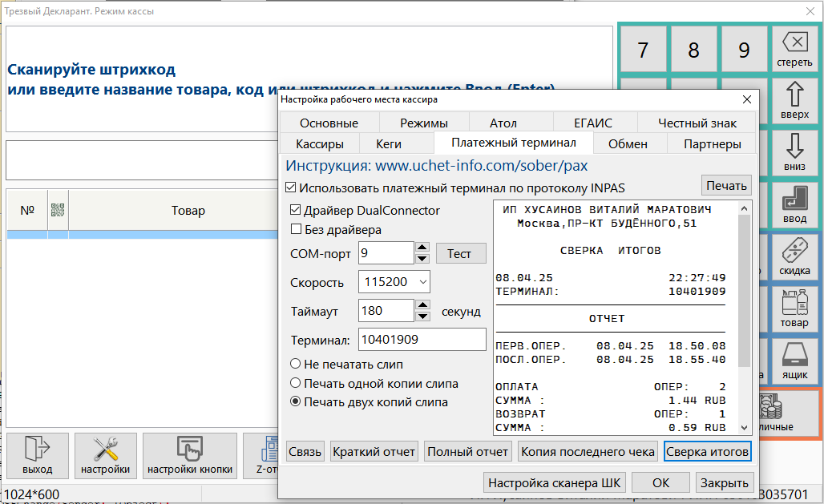Click the backspace erase icon button
The width and height of the screenshot is (824, 504).
[x=794, y=49]
